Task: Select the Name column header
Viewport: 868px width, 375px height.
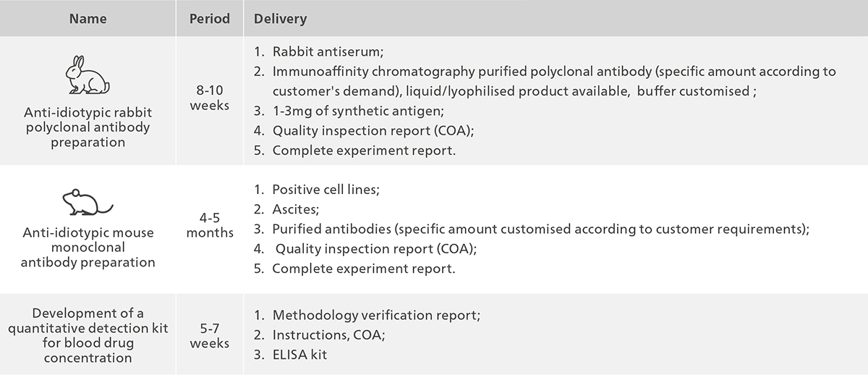Action: tap(88, 18)
